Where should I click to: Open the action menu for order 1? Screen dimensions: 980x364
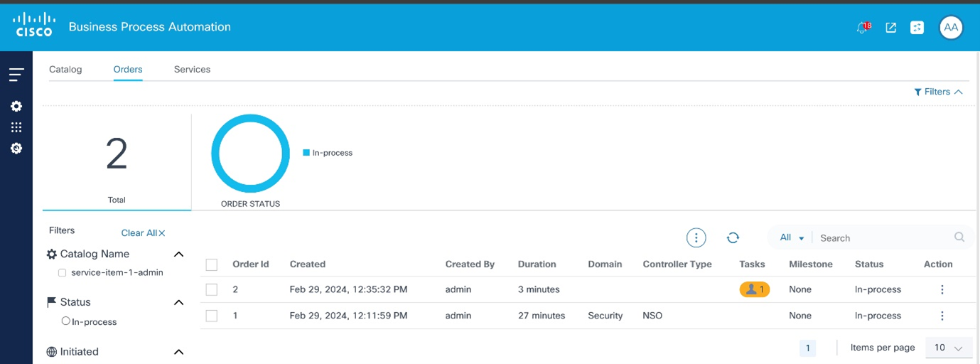coord(942,316)
